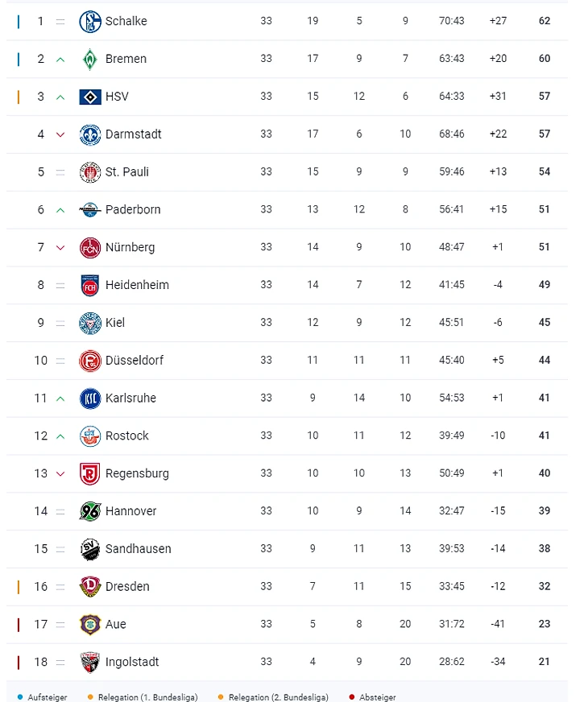Open the Düsseldorf team link
588x702 pixels.
(x=134, y=361)
